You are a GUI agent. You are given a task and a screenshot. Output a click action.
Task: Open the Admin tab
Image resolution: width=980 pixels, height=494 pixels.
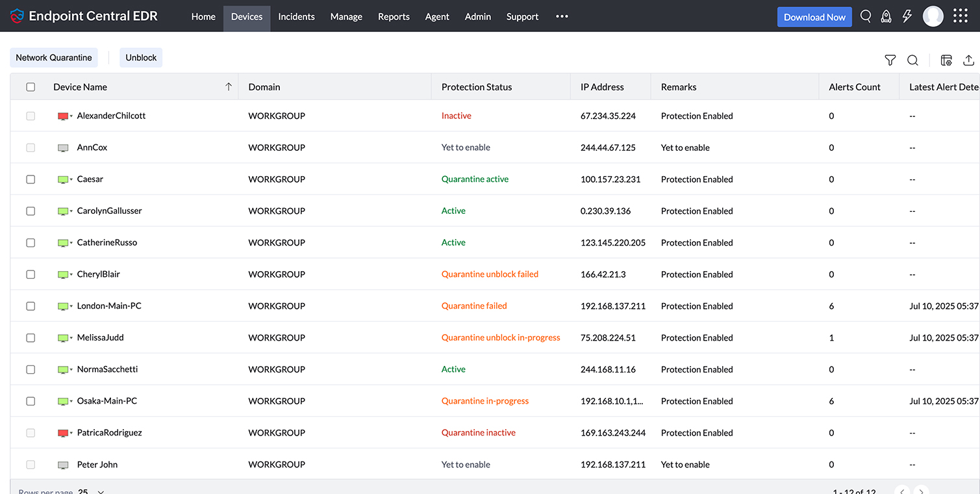478,17
